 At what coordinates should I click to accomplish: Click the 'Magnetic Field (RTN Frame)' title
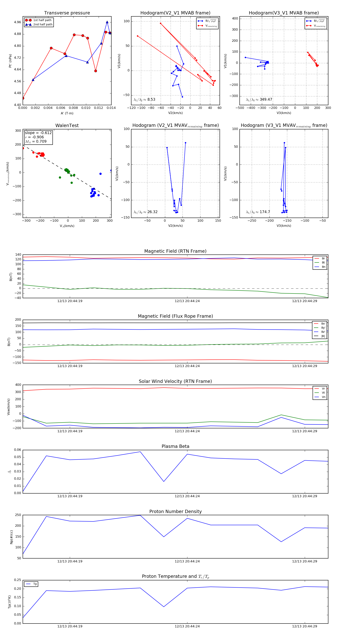click(175, 251)
